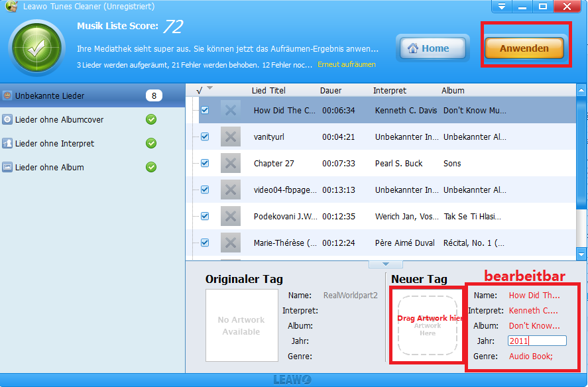Edit the new tag Name How Did Th...
The width and height of the screenshot is (588, 387).
click(534, 296)
